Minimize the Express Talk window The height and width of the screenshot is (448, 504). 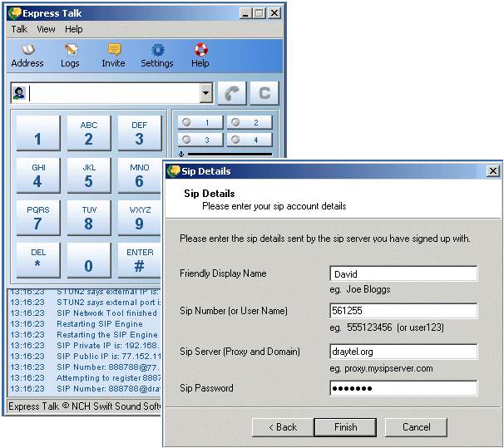coord(245,13)
